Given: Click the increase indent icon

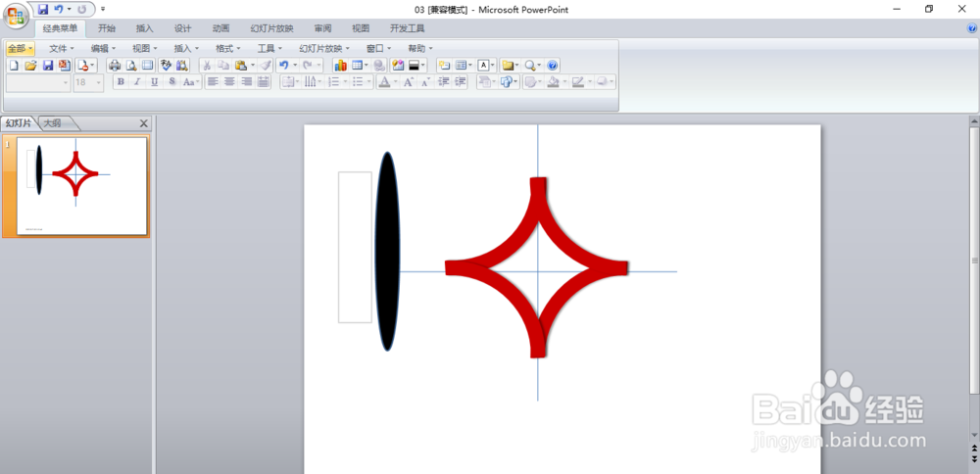Looking at the screenshot, I should 461,82.
